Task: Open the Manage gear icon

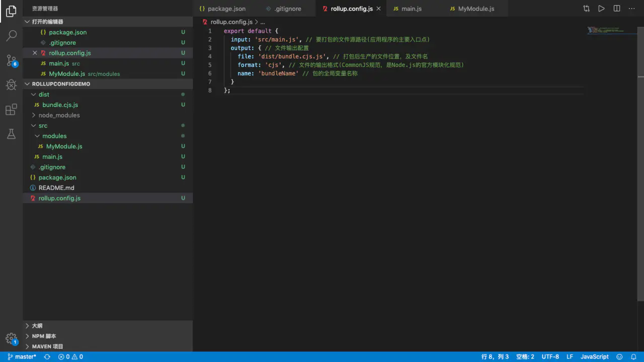Action: (x=11, y=338)
